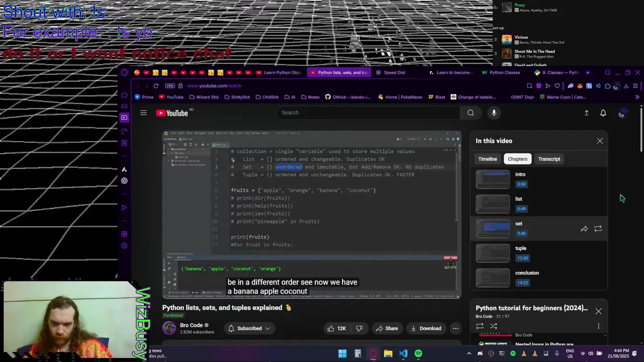Open the AI bookmark folder

(290, 97)
